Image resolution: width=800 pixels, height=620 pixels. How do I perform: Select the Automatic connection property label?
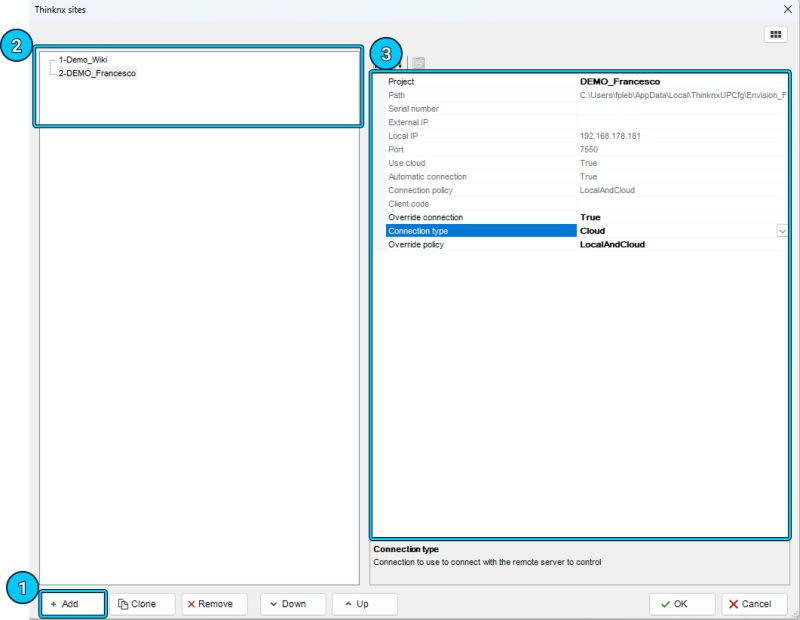[428, 177]
